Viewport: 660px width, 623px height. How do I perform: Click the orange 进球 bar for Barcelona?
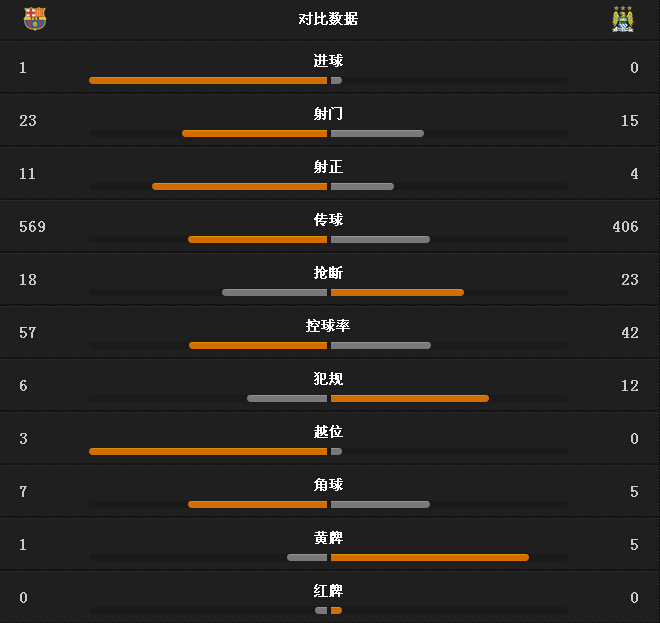[208, 80]
